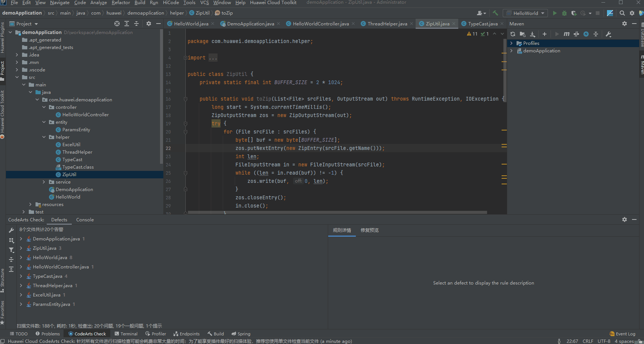
Task: Open the 修复预览 tab
Action: pos(369,230)
